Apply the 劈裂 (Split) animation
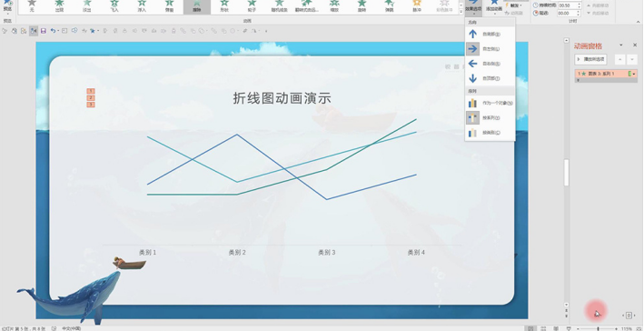This screenshot has width=644, height=331. tap(170, 6)
